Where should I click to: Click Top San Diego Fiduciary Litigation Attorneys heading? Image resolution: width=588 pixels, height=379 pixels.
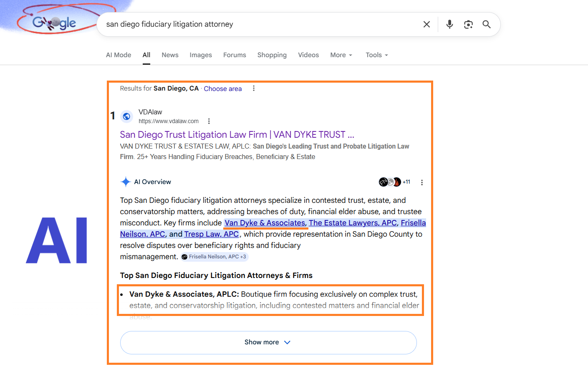point(216,275)
